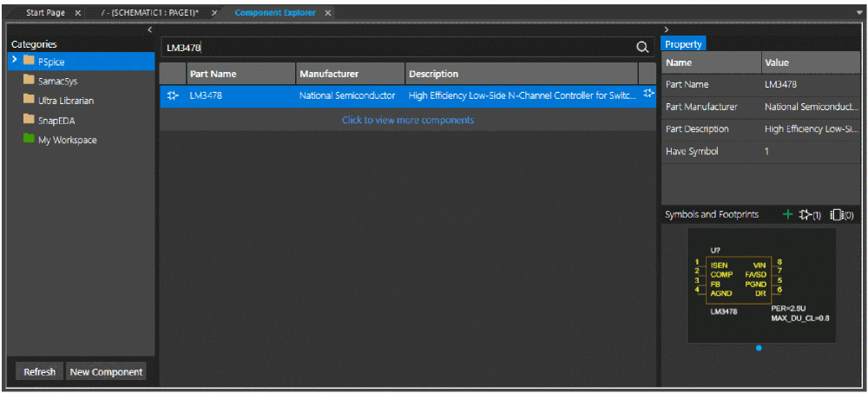Viewport: 868px width, 393px height.
Task: Click the search magnifier icon
Action: click(x=642, y=49)
